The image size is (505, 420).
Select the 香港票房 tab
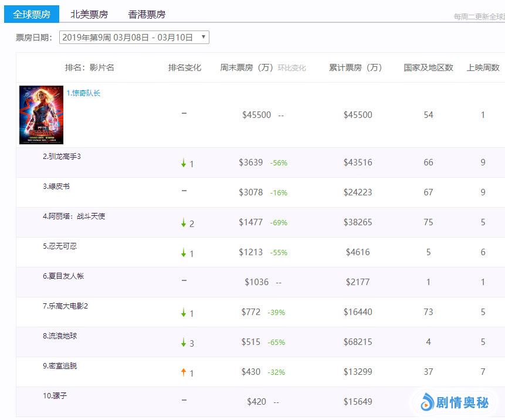click(x=147, y=14)
